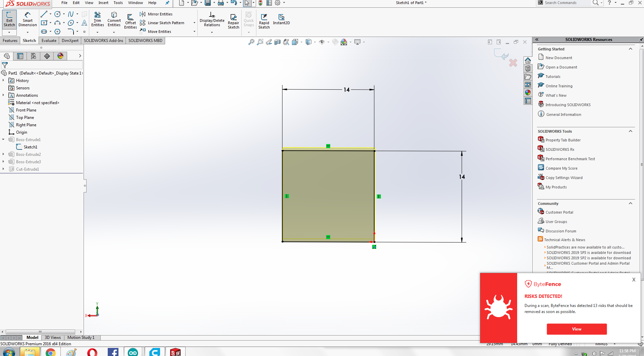Select the Smart Dimension tool

pyautogui.click(x=28, y=19)
